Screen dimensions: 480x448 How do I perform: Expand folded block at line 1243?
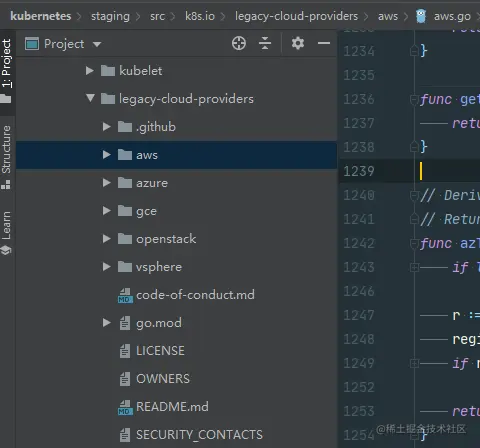pos(414,267)
